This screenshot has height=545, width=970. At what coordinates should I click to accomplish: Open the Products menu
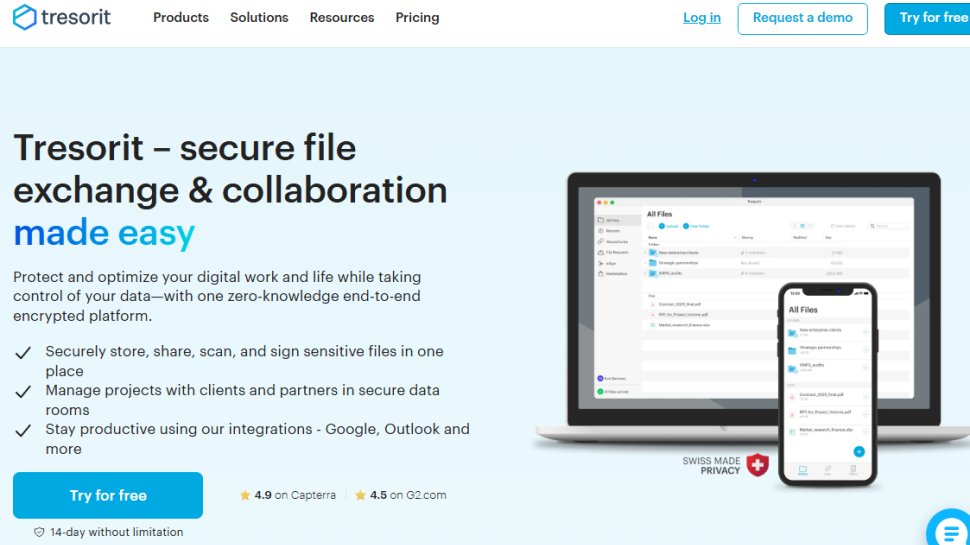tap(181, 17)
